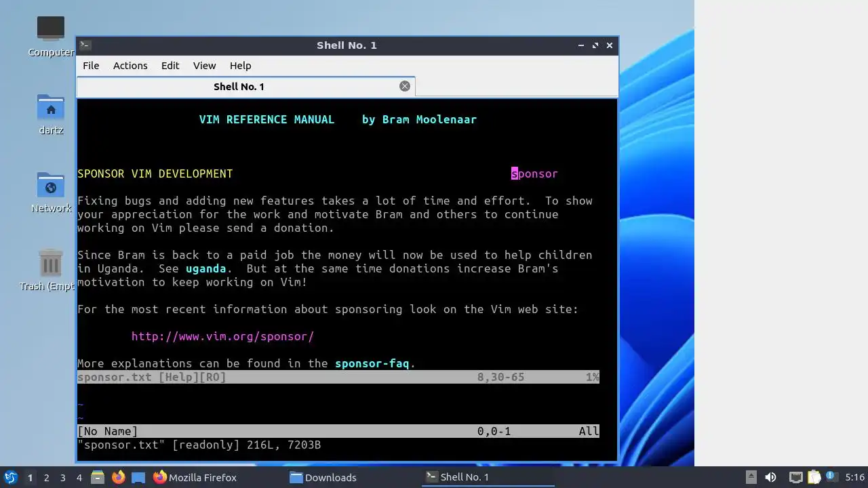
Task: Open the Computer desktop icon
Action: (51, 37)
